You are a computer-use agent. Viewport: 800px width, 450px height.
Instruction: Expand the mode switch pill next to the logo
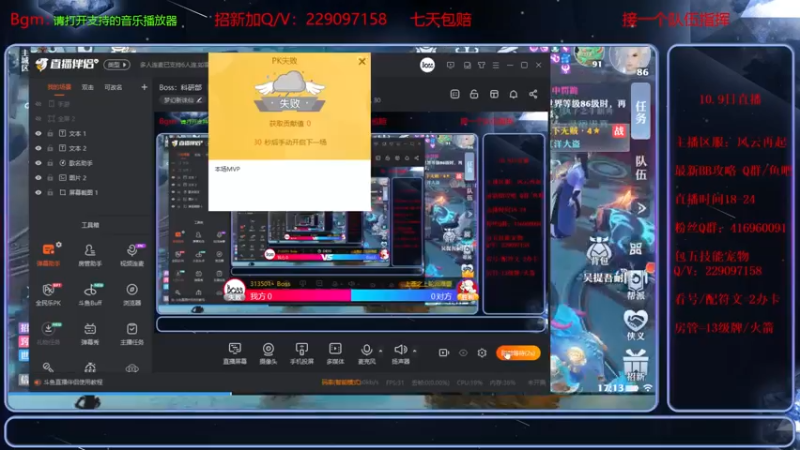point(117,65)
